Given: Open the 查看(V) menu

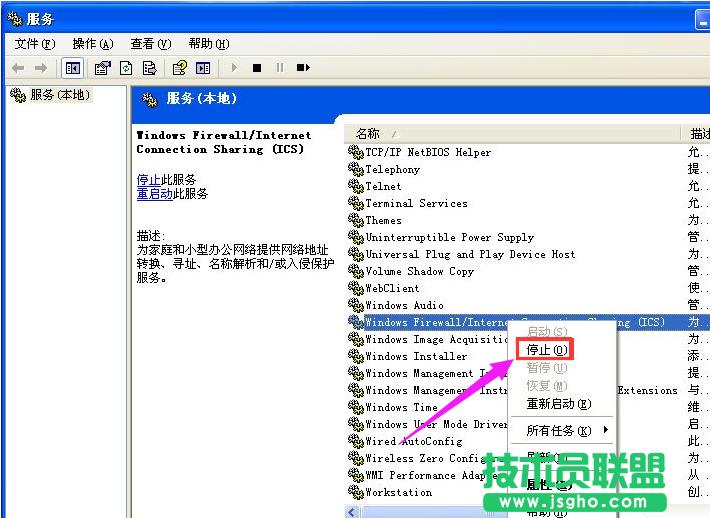Looking at the screenshot, I should (151, 44).
